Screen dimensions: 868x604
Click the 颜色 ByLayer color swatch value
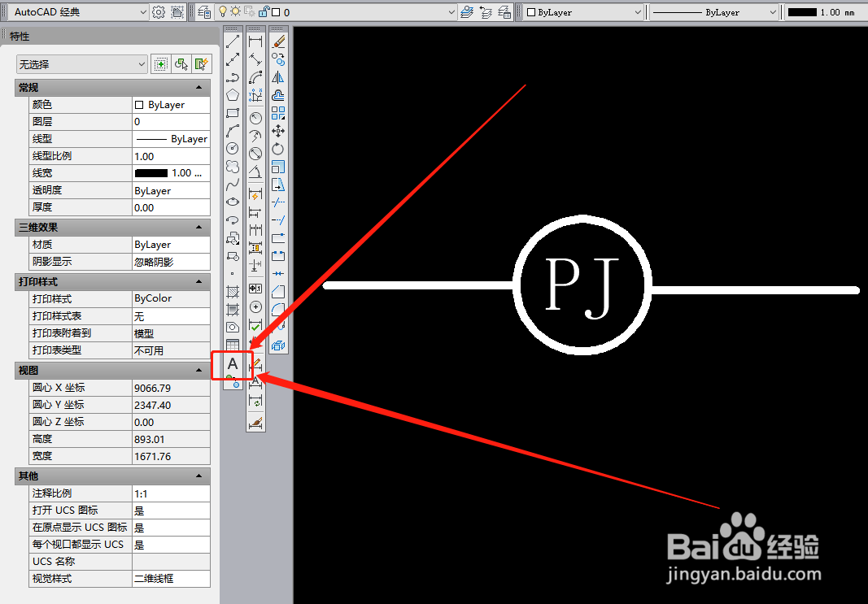171,105
